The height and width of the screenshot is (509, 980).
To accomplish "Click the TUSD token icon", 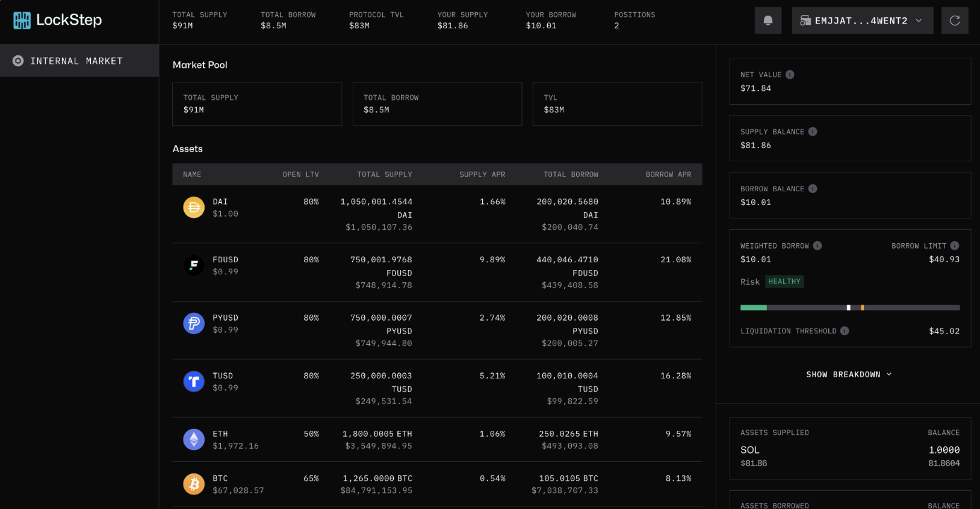I will pos(194,381).
